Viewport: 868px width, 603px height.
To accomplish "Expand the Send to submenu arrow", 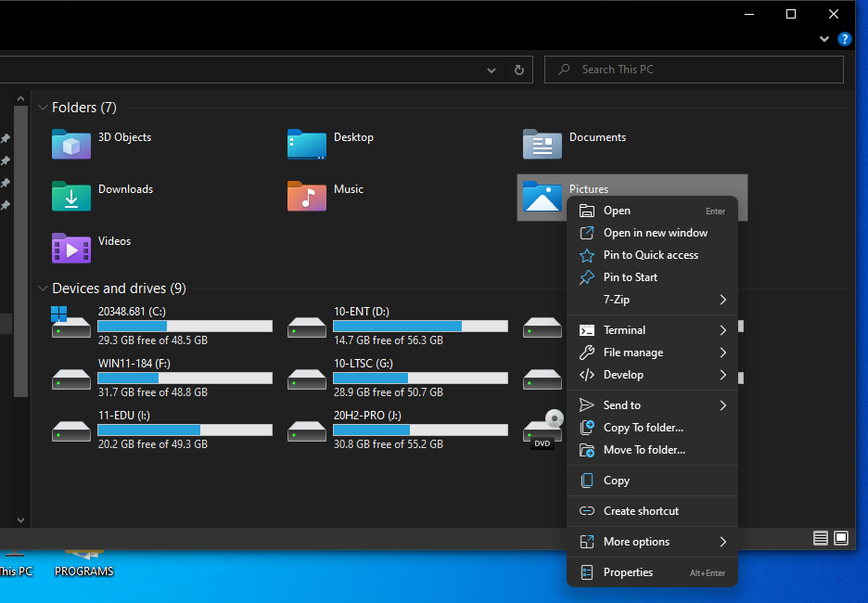I will coord(723,405).
